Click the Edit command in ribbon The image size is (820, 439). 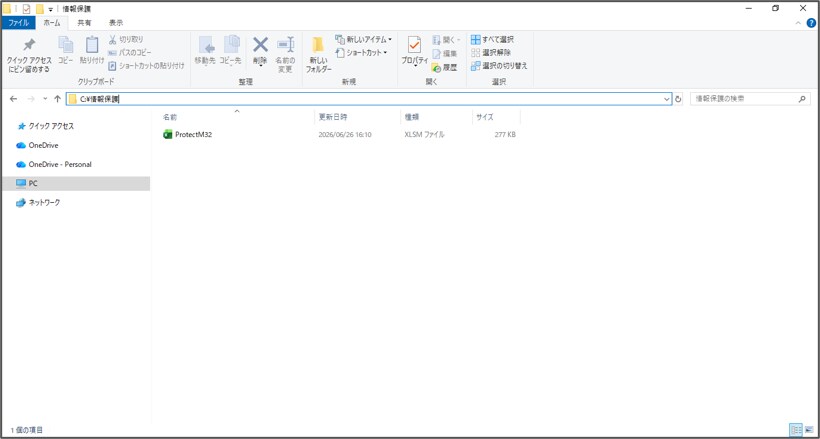point(445,53)
